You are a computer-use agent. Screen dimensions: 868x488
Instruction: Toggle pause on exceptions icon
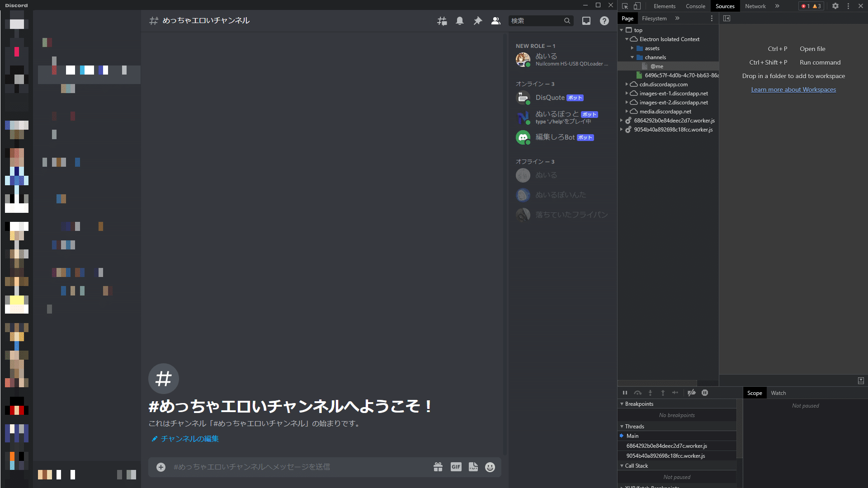[x=705, y=393]
